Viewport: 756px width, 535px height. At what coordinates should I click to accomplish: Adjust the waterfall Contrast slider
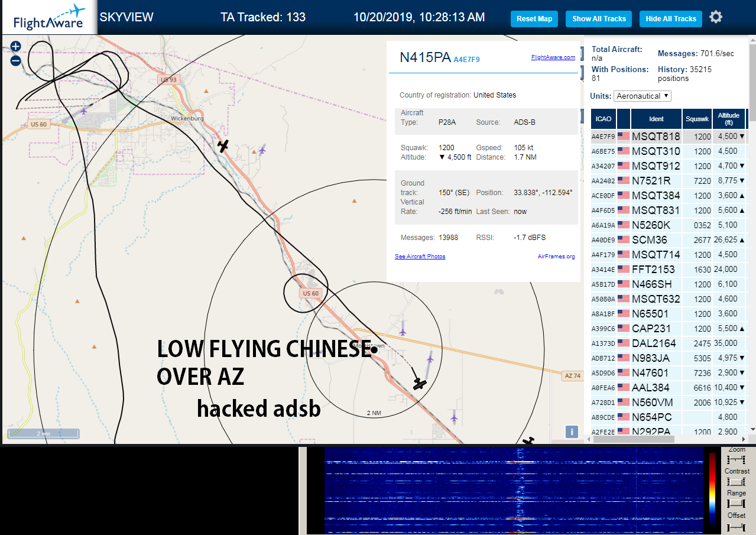click(x=736, y=482)
